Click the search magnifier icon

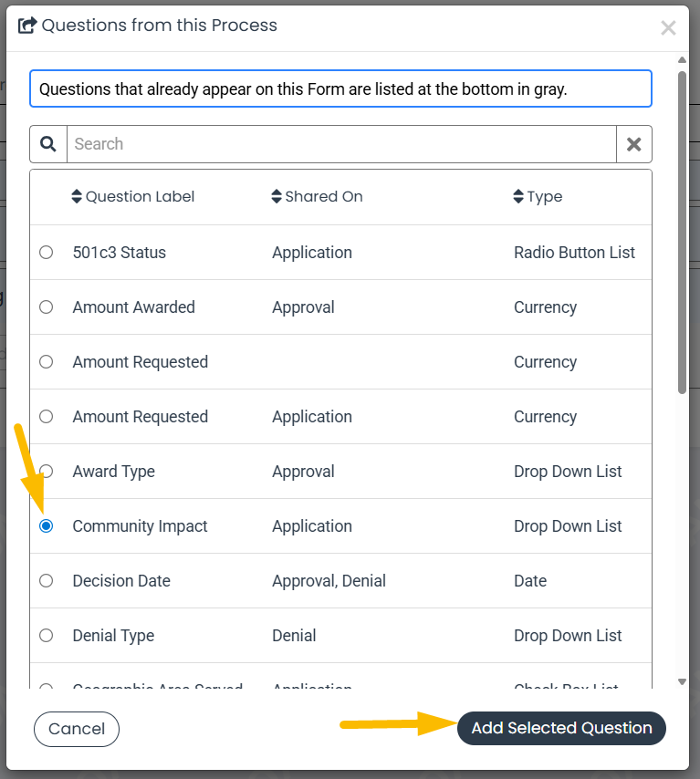(48, 144)
